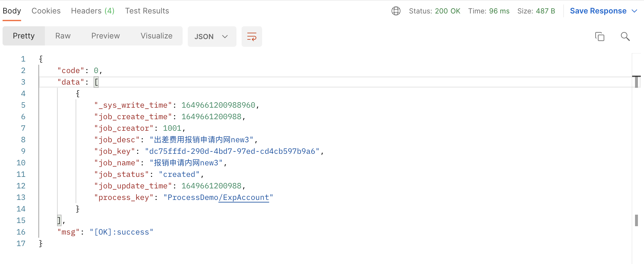
Task: Click the globe network icon
Action: pyautogui.click(x=396, y=11)
